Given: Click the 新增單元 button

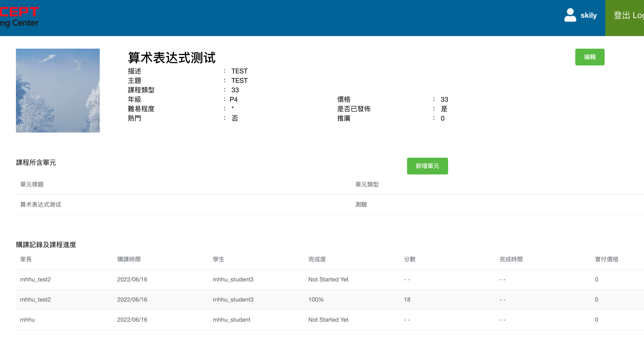Looking at the screenshot, I should click(427, 166).
